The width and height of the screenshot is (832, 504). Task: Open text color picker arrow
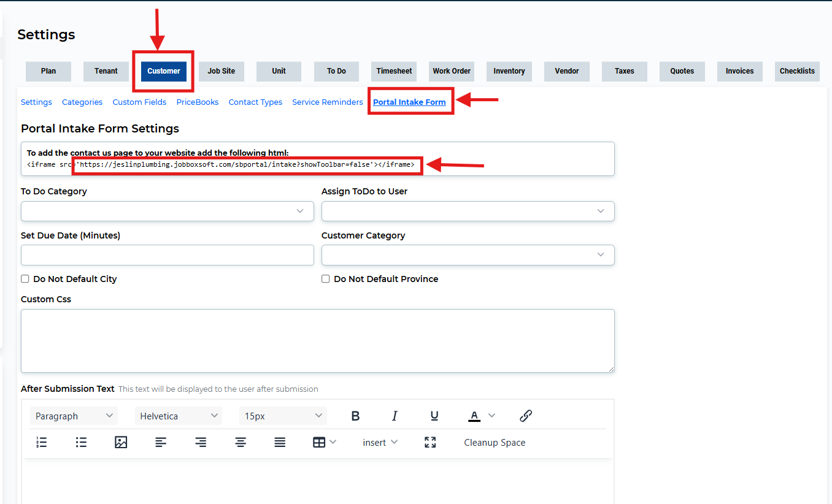tap(491, 416)
